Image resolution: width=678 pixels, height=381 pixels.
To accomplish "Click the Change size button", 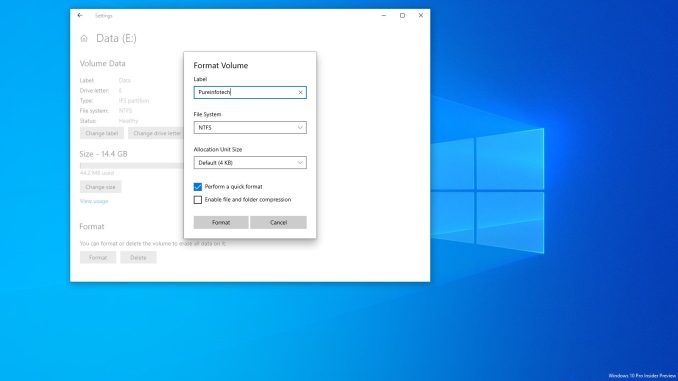I will click(x=100, y=187).
